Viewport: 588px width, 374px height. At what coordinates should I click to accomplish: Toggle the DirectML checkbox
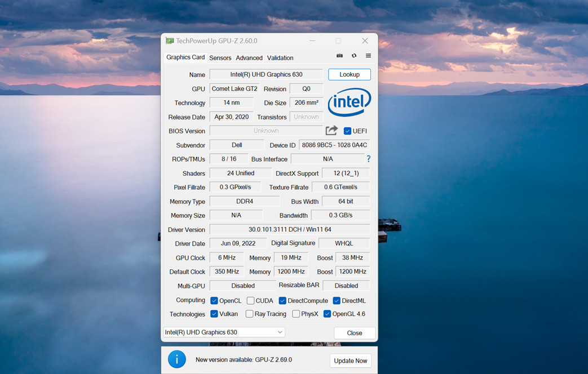pyautogui.click(x=337, y=301)
